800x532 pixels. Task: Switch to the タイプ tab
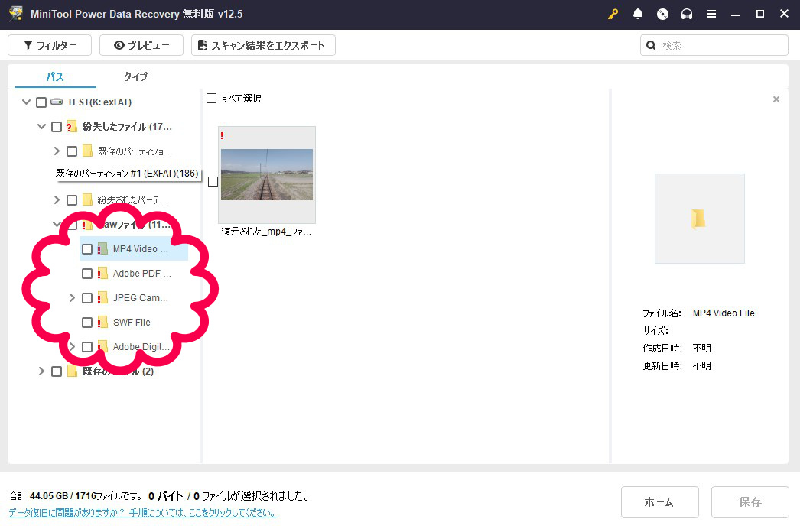click(x=135, y=76)
